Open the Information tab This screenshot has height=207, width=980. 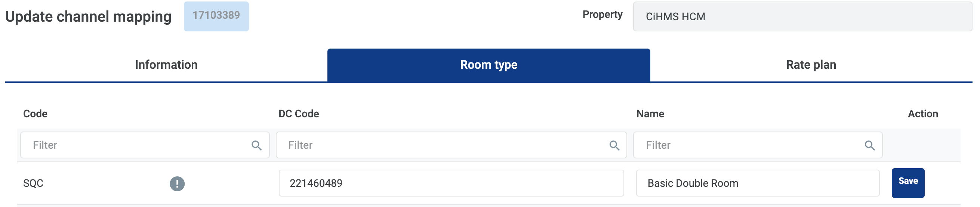click(x=166, y=65)
